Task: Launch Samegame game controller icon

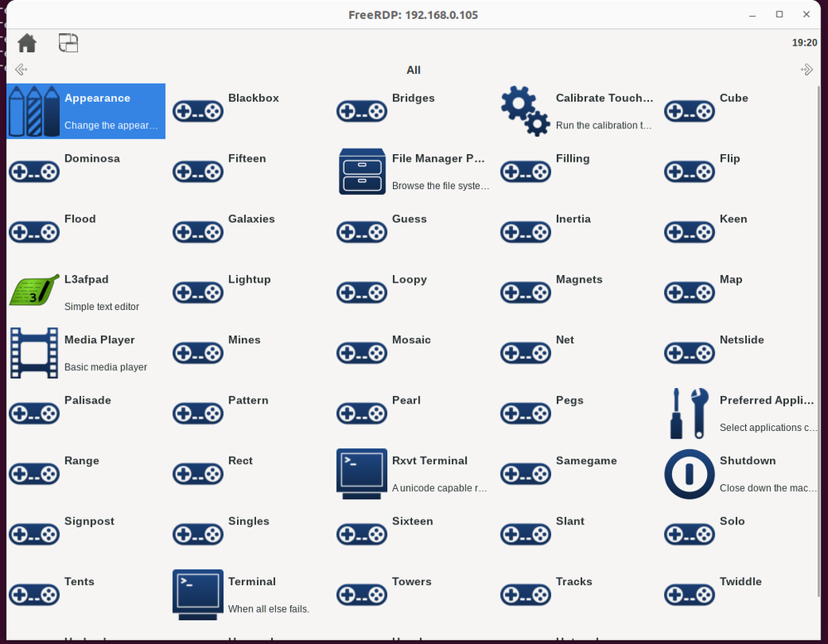Action: [x=525, y=473]
